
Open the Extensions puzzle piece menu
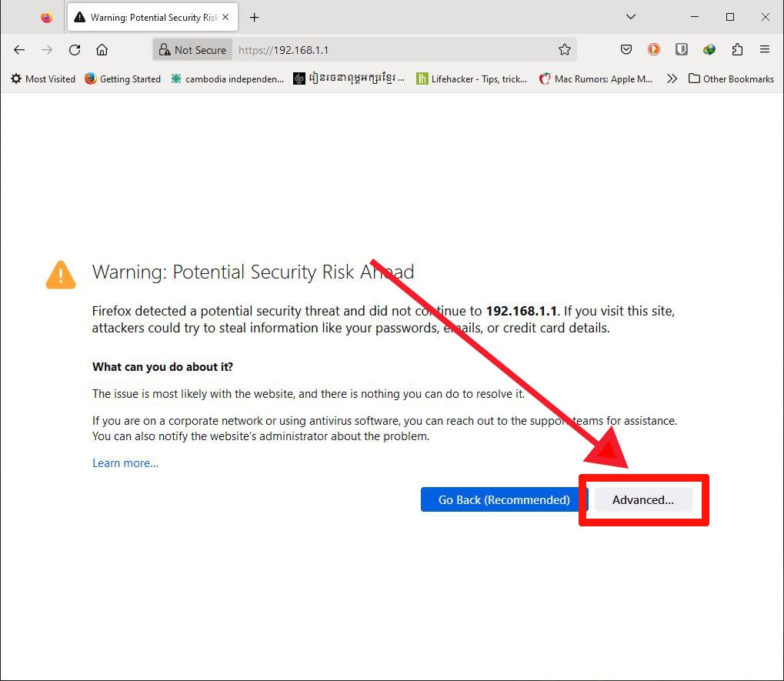pyautogui.click(x=737, y=49)
